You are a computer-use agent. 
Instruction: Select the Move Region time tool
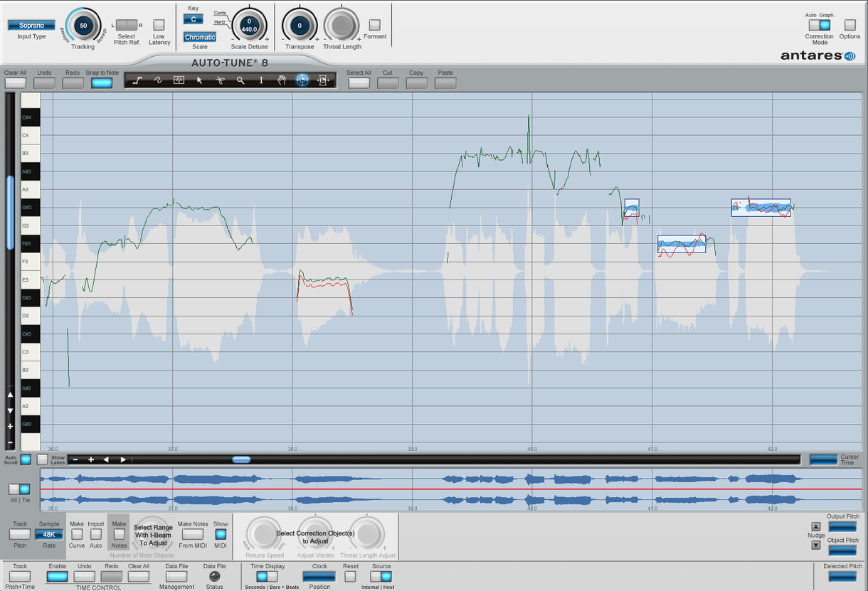coord(323,80)
